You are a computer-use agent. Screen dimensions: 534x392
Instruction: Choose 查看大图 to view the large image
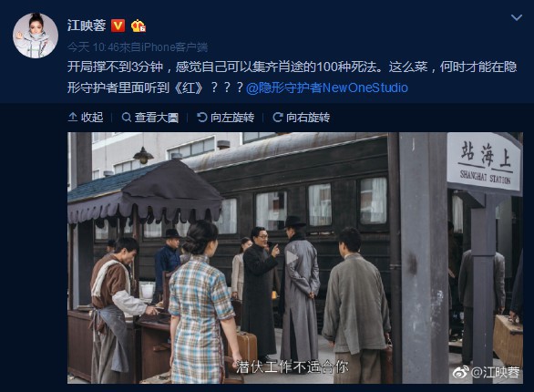[x=150, y=118]
